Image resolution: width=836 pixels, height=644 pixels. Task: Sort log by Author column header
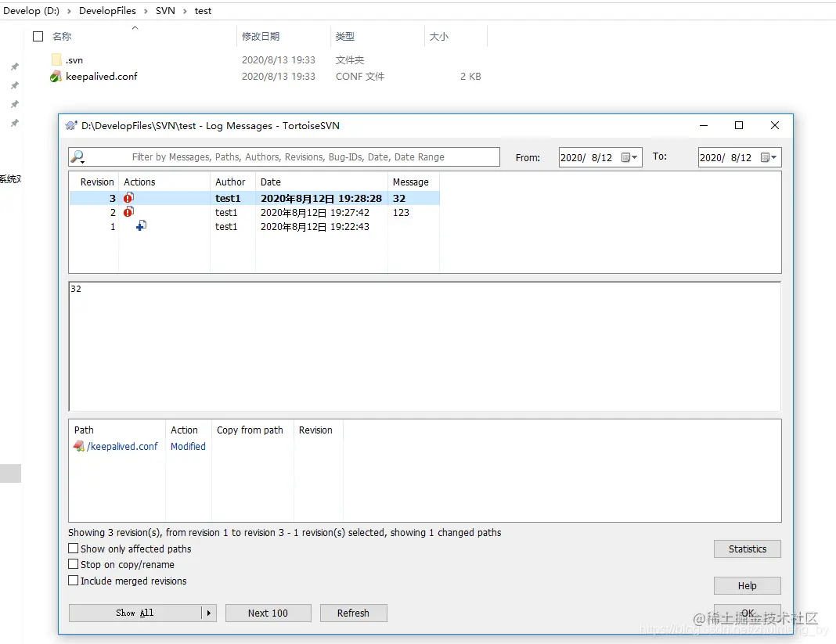[230, 182]
